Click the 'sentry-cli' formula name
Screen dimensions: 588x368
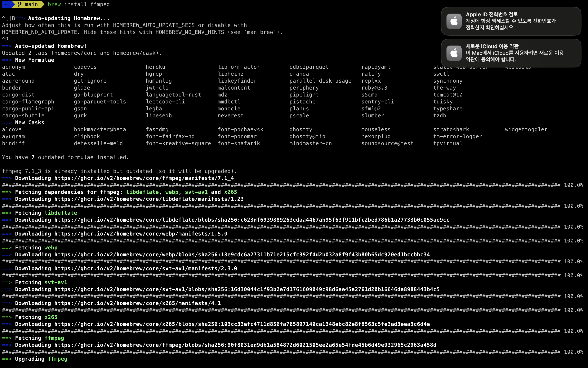tap(378, 102)
